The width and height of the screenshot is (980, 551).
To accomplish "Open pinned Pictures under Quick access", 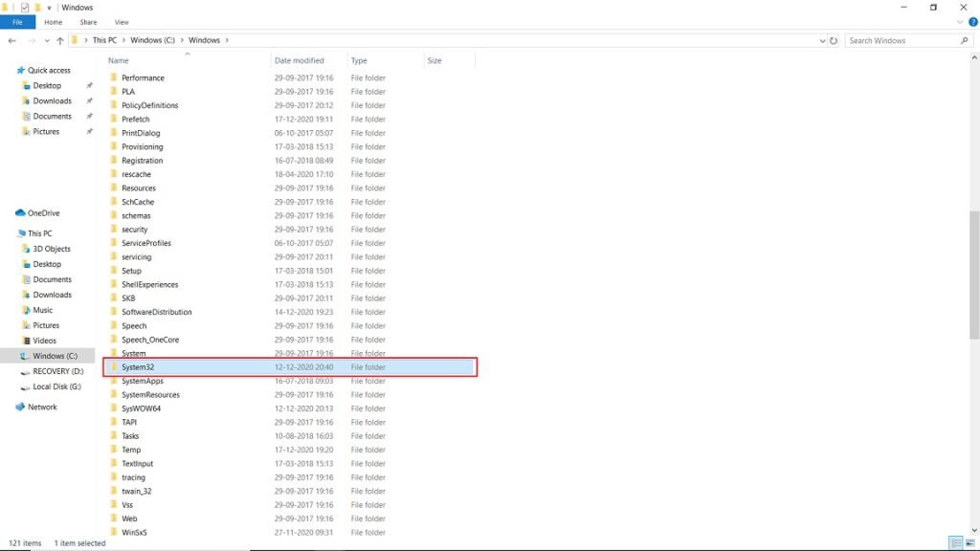I will tap(46, 132).
